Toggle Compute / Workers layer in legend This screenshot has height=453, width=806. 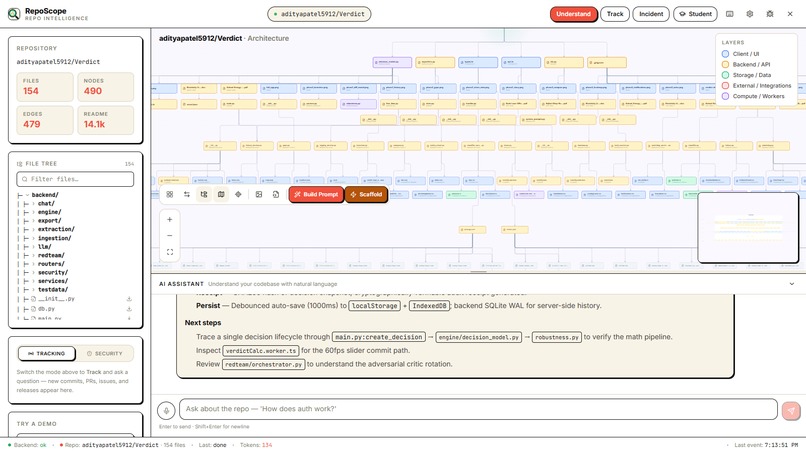point(754,96)
